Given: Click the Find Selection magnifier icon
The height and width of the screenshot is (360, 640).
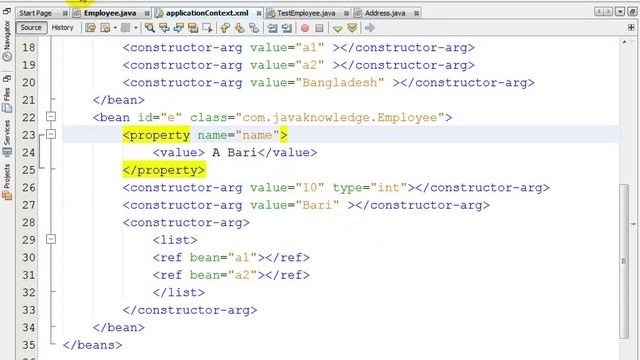Looking at the screenshot, I should click(x=150, y=28).
